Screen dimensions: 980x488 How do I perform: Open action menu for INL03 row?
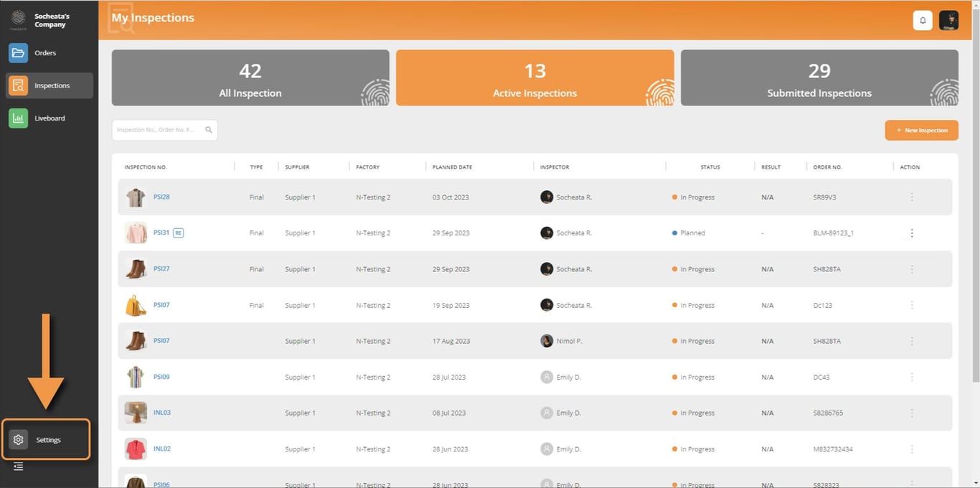[912, 413]
